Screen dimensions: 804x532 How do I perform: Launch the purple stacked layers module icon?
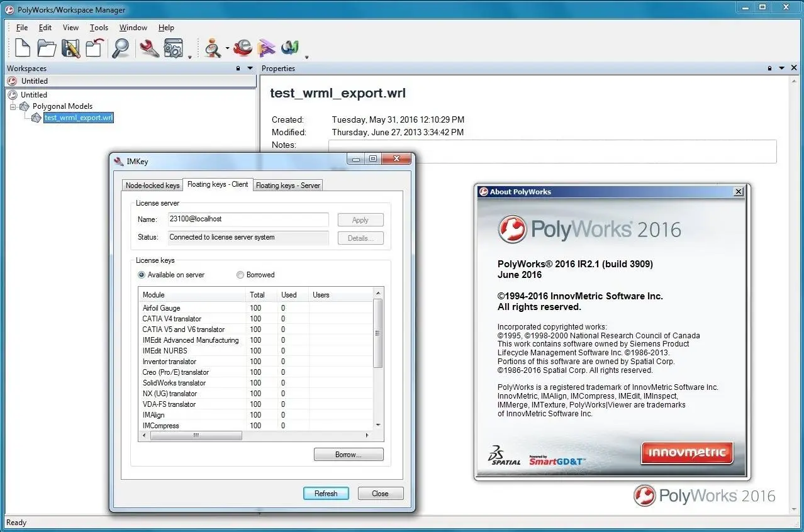click(266, 48)
